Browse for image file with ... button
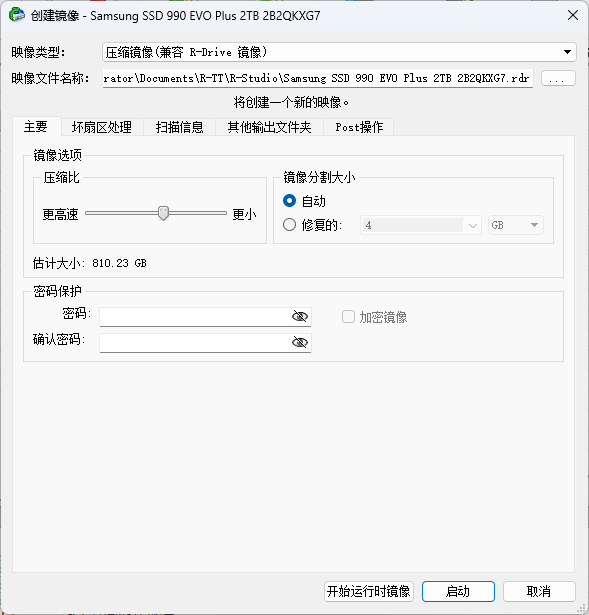The height and width of the screenshot is (615, 589). pos(558,78)
